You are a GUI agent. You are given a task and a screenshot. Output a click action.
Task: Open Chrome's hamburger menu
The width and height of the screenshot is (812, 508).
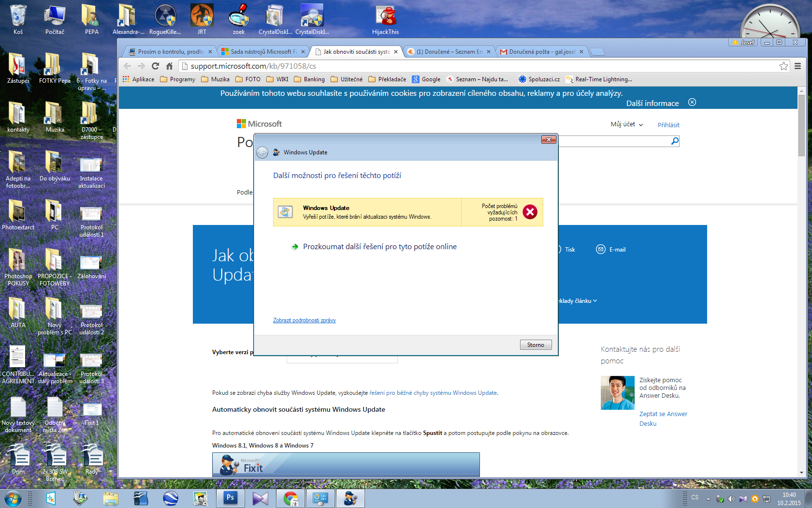tap(798, 66)
